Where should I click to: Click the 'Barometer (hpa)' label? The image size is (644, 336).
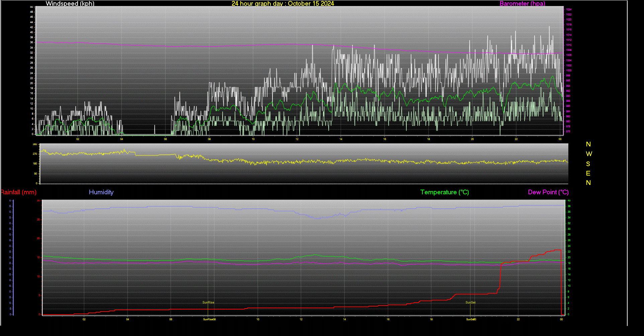(522, 3)
